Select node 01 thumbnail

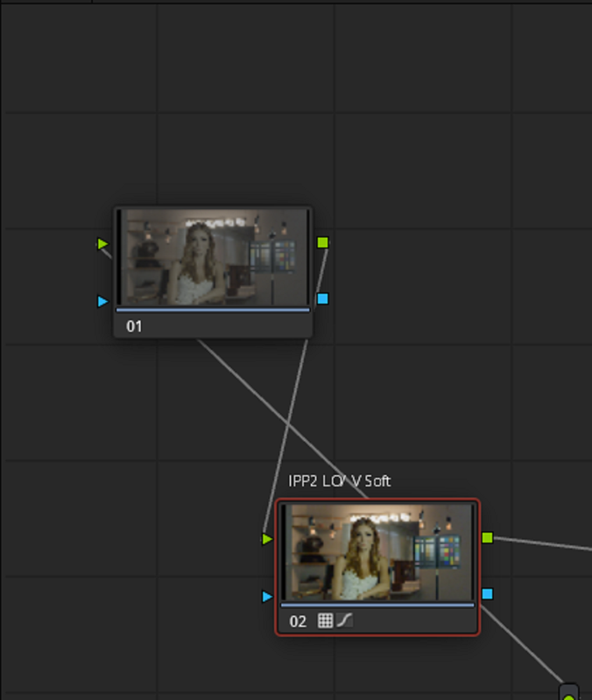point(213,257)
